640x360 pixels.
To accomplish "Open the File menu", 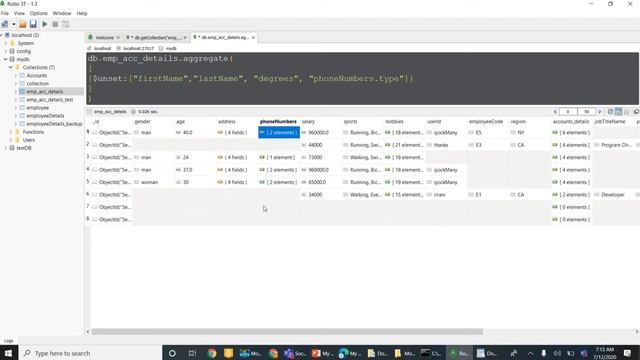I will point(5,13).
